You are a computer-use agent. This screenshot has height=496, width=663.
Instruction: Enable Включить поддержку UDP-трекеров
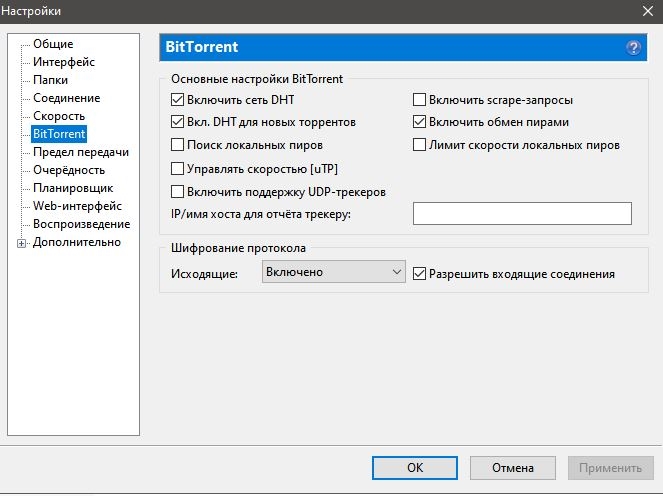(x=178, y=191)
